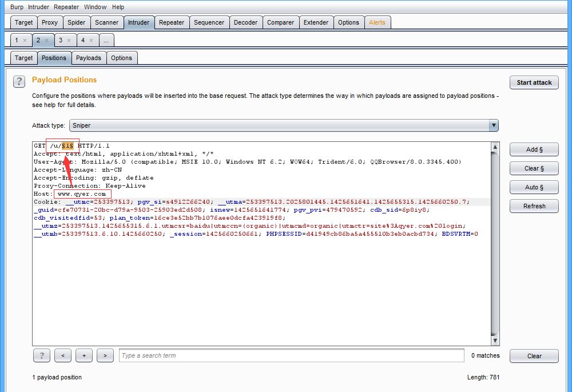Open the Payloads sub-tab

pos(89,58)
